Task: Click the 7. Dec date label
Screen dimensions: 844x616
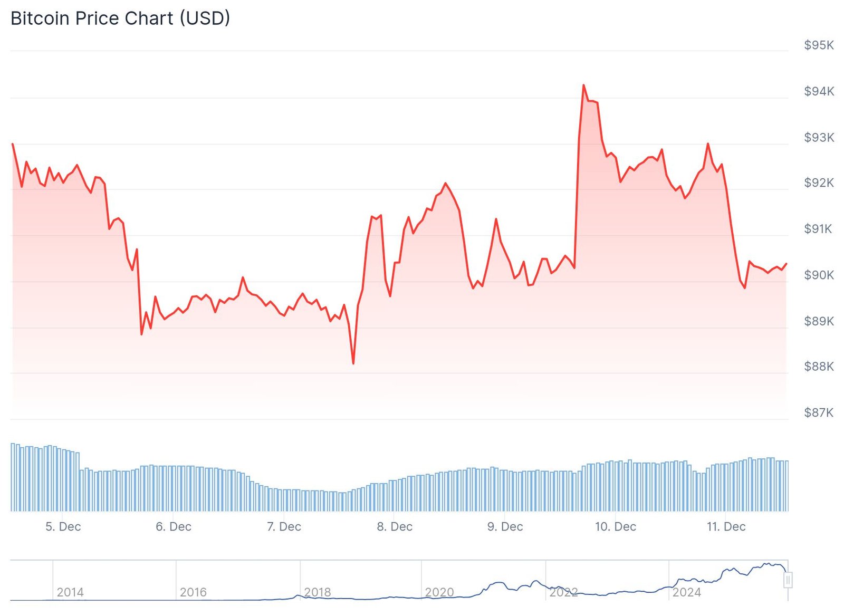Action: pyautogui.click(x=284, y=526)
